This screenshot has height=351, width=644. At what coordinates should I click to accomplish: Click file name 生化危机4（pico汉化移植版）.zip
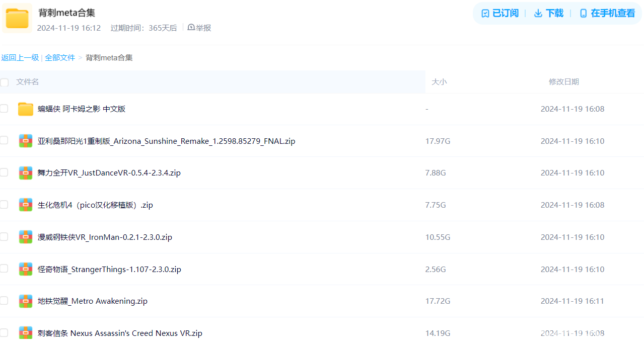point(95,205)
